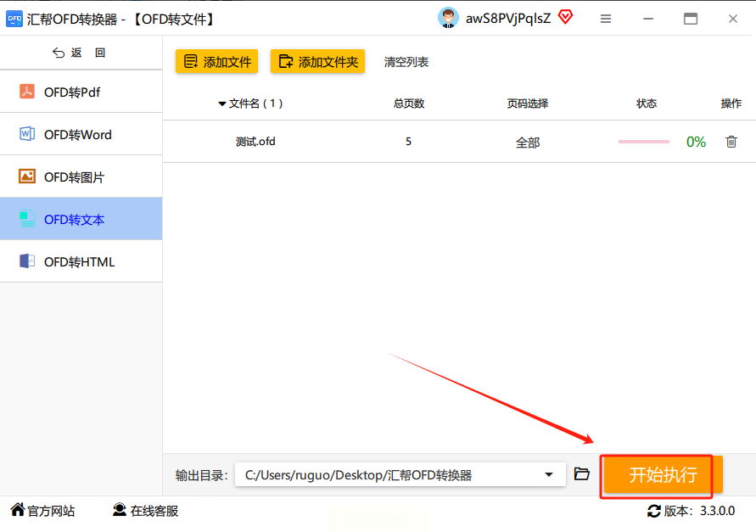
Task: Click the 0% status value
Action: click(696, 142)
